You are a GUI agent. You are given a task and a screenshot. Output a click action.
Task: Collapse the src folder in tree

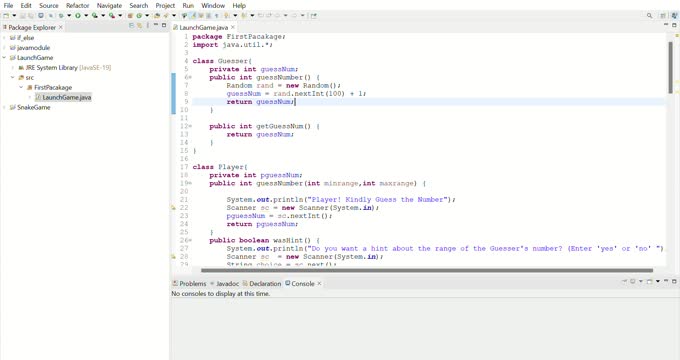pyautogui.click(x=13, y=78)
